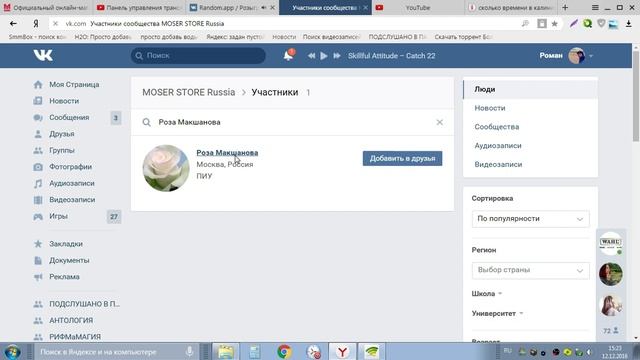
Task: Go back to MOSER STORE Russia community
Action: point(189,92)
